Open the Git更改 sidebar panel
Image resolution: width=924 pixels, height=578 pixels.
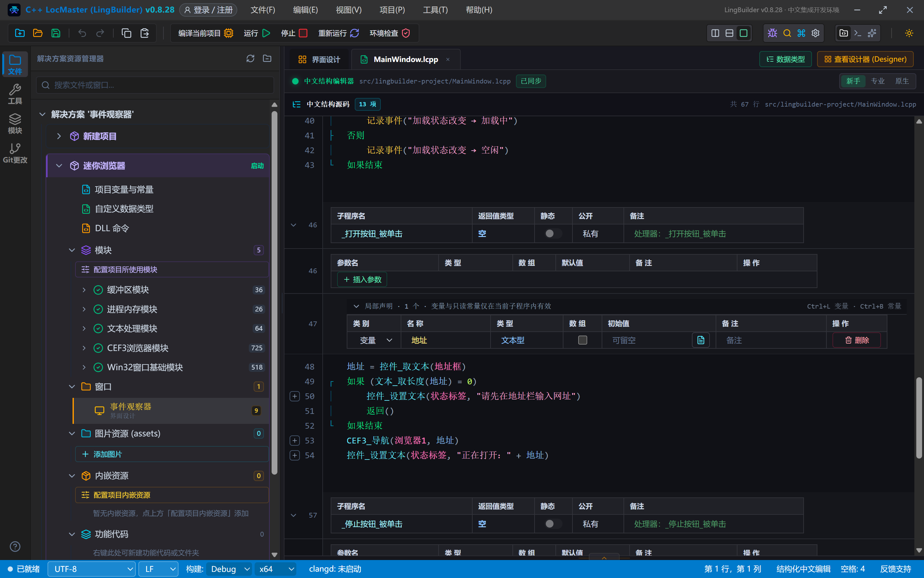coord(15,153)
